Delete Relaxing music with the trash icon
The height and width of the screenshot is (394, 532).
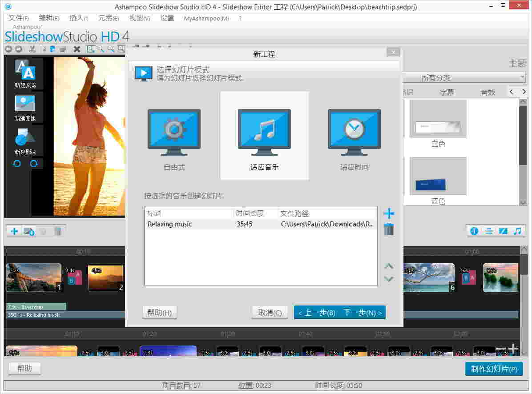click(388, 229)
